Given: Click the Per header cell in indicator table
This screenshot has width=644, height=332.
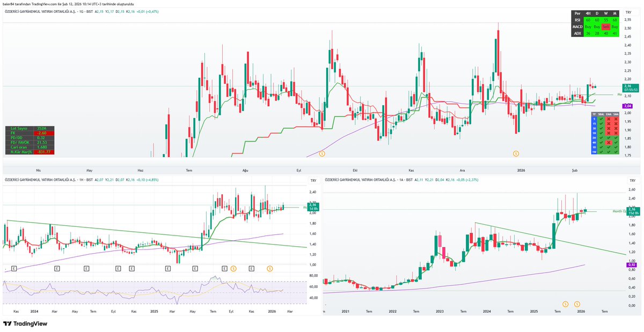Looking at the screenshot, I should pyautogui.click(x=577, y=13).
